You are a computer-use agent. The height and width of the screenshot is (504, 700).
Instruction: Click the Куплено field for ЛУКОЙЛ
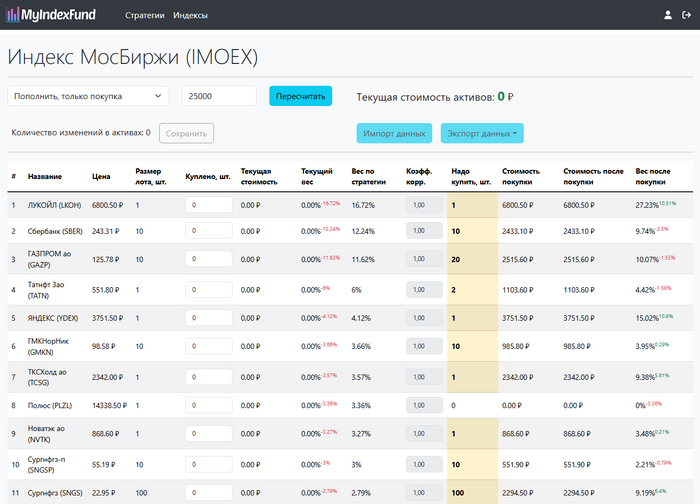[212, 205]
